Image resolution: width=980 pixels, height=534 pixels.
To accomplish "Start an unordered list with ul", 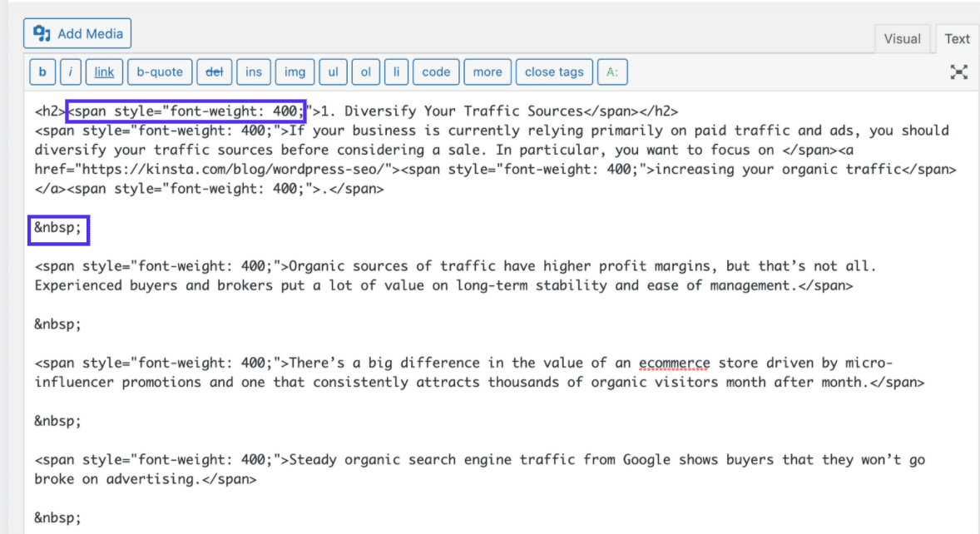I will click(x=333, y=72).
